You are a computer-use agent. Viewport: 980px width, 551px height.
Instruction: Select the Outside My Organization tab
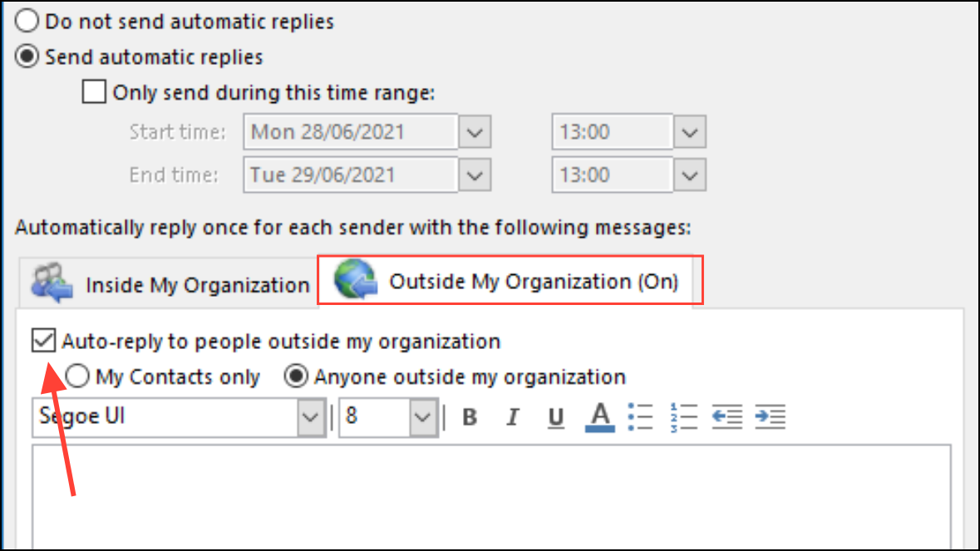[x=509, y=281]
